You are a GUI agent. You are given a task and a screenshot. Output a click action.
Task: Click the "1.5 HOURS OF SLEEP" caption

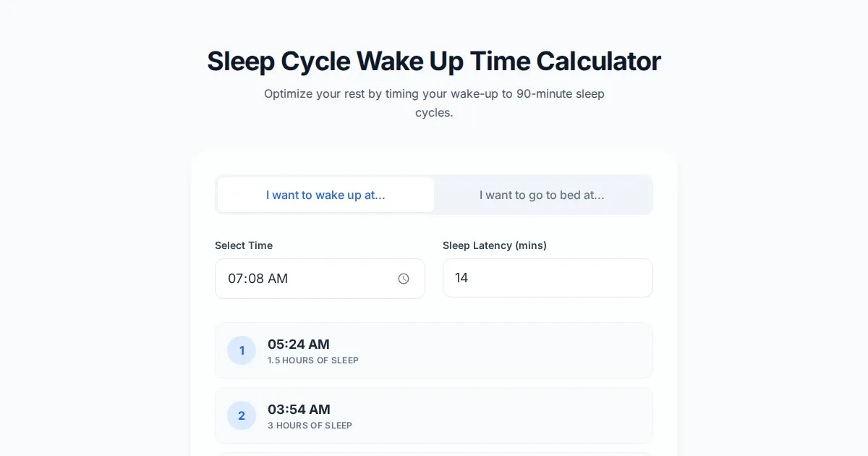click(313, 360)
